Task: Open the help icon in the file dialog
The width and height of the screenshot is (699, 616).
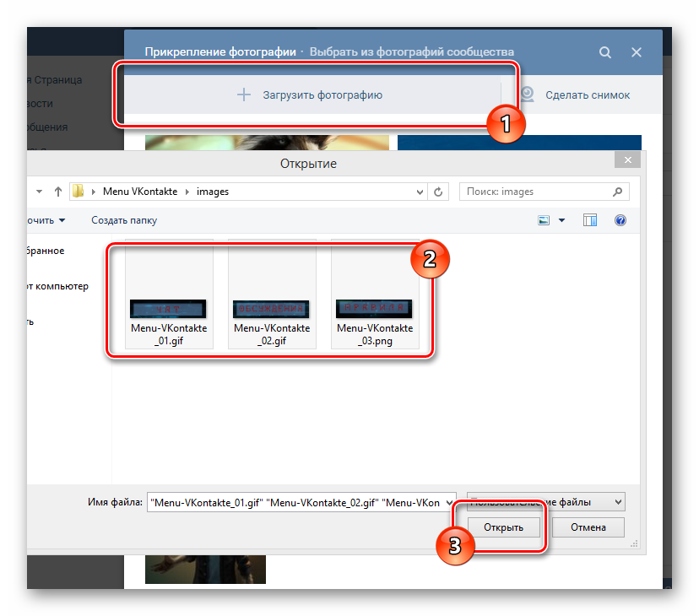Action: point(620,220)
